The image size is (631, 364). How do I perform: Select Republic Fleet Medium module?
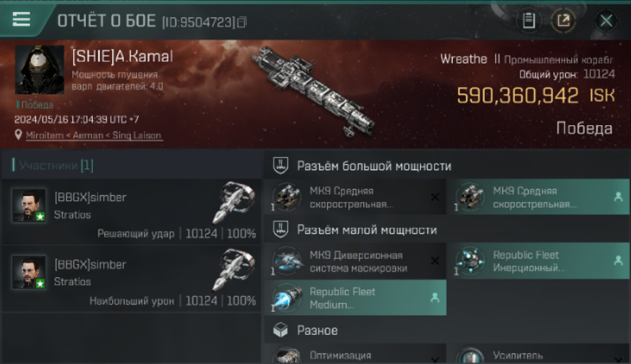click(x=355, y=298)
